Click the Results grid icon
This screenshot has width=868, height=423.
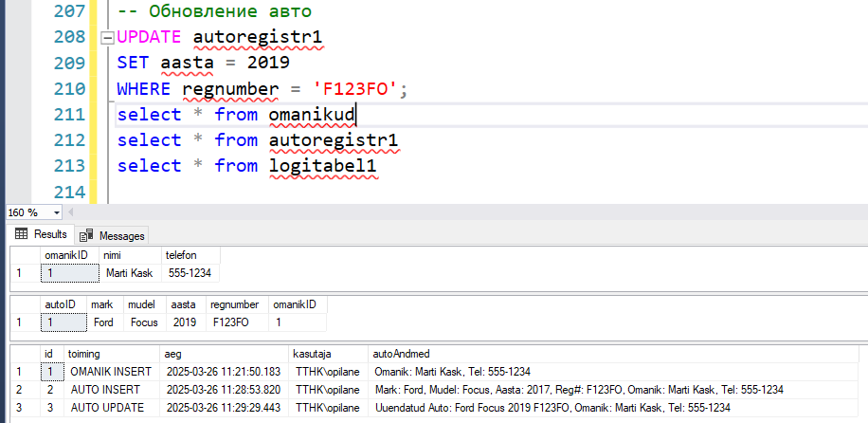pyautogui.click(x=21, y=234)
